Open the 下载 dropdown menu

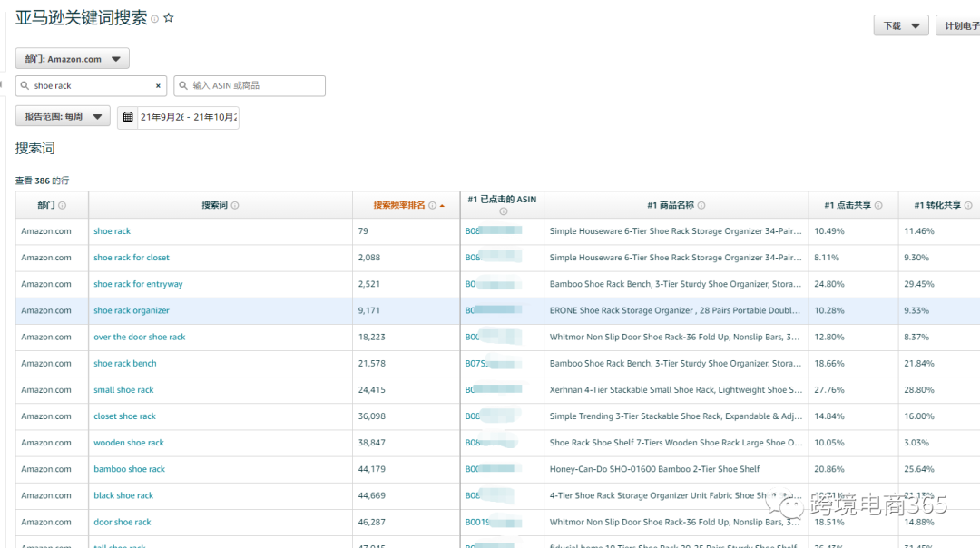(900, 25)
